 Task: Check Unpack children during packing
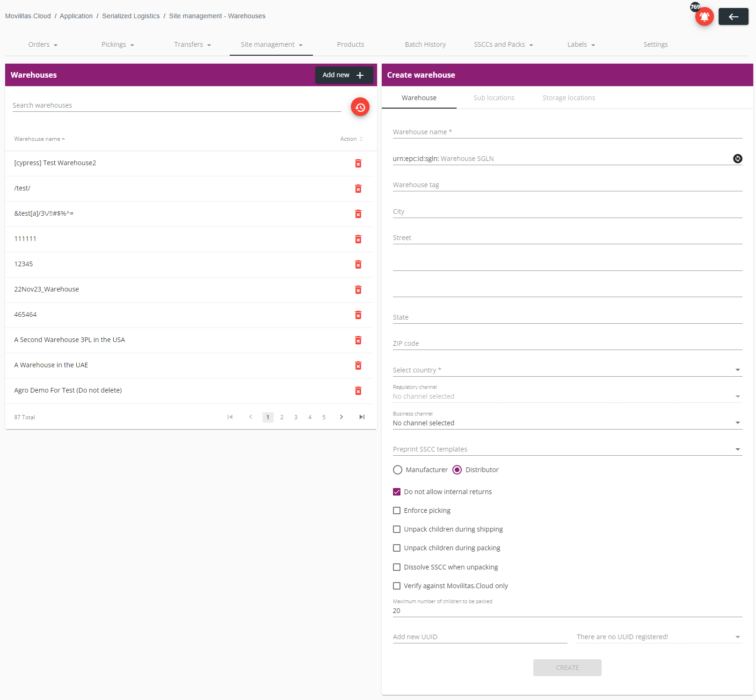click(x=397, y=548)
